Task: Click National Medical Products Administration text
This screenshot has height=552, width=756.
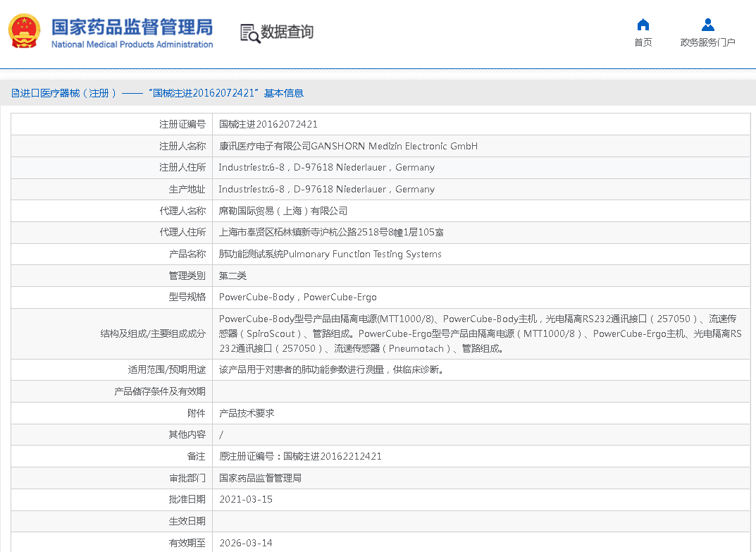Action: tap(132, 44)
